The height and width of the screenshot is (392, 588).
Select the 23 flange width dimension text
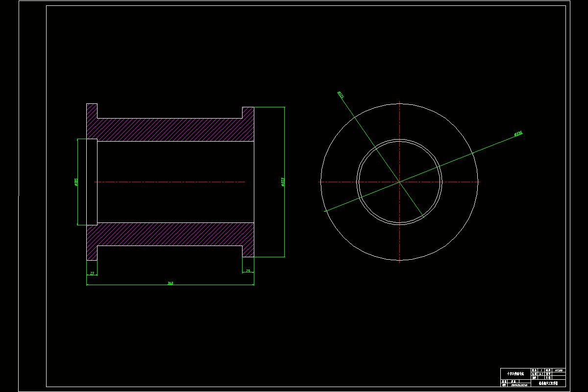(92, 273)
